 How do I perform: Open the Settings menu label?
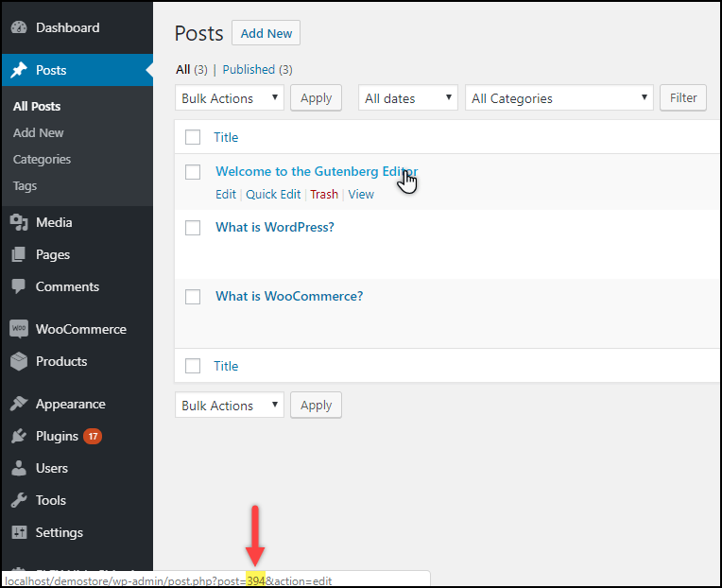click(x=60, y=533)
